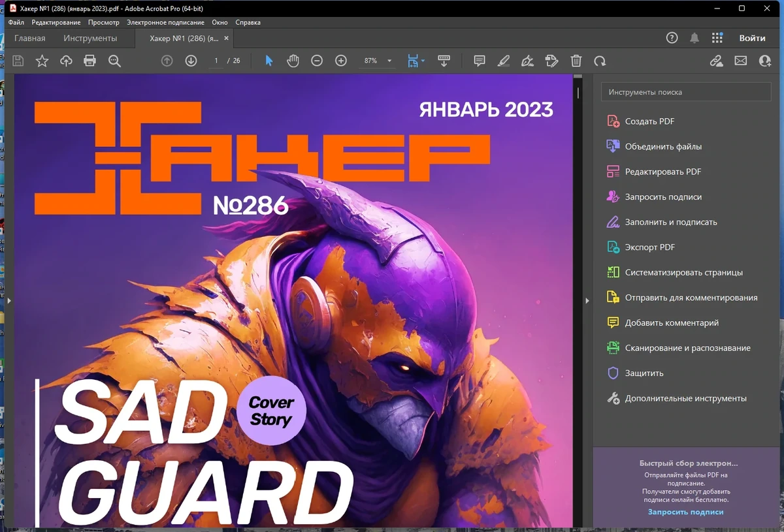Viewport: 784px width, 532px height.
Task: Share a link to the file
Action: tap(716, 61)
